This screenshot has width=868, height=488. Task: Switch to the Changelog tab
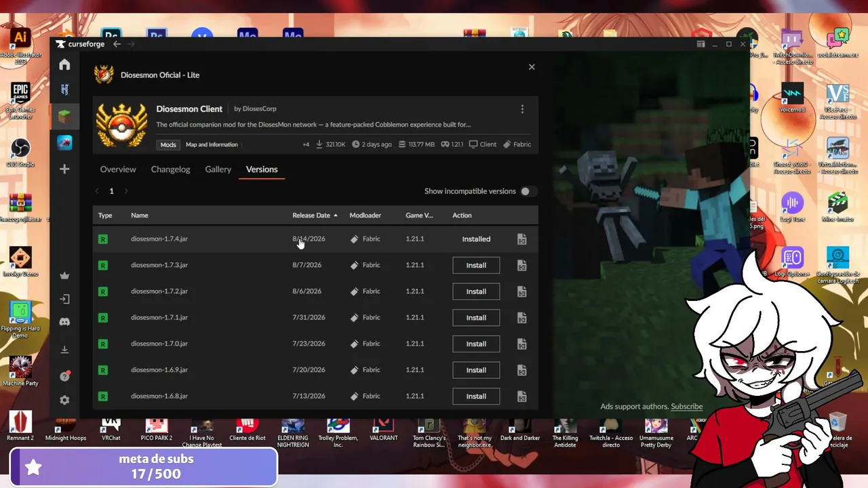[x=170, y=169]
